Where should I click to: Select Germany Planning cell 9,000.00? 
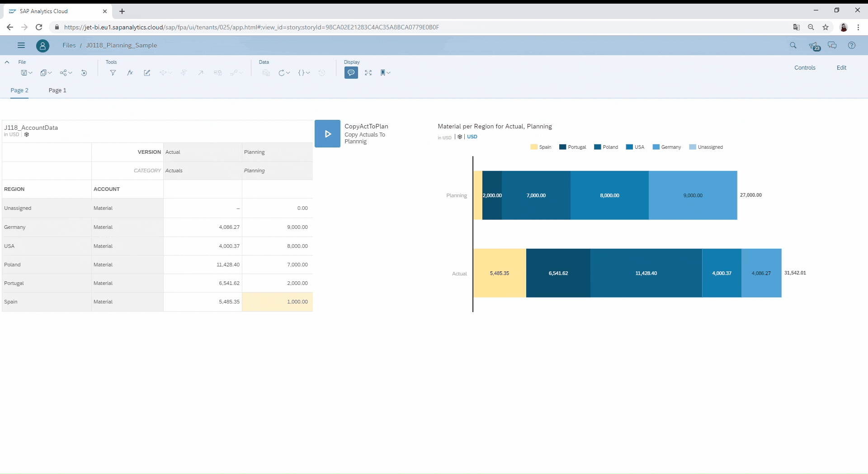277,227
